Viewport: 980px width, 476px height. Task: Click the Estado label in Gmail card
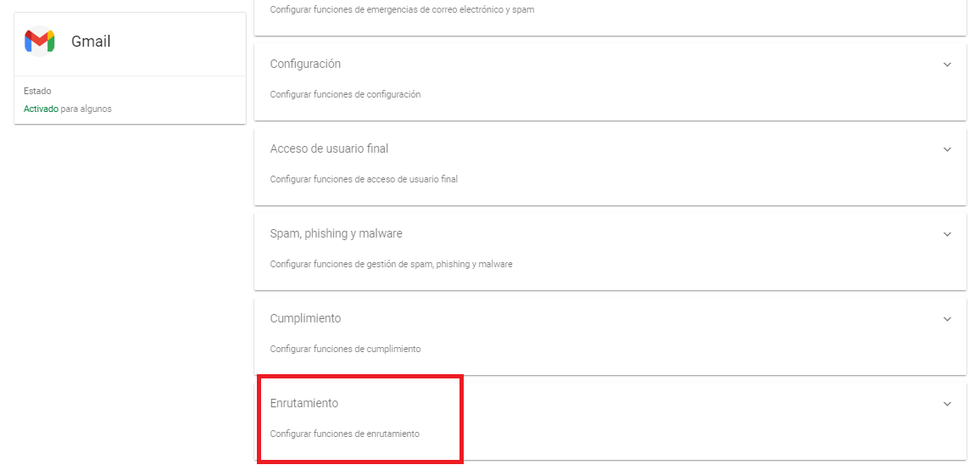click(37, 92)
